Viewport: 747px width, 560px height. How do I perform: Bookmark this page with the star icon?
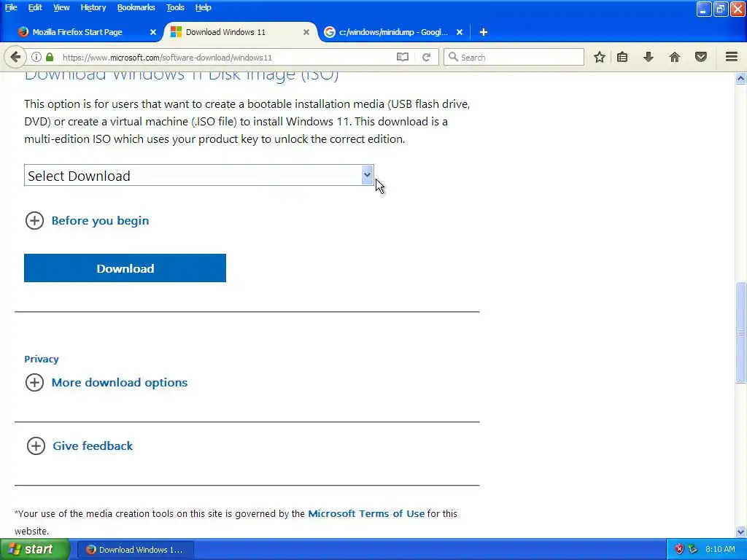(600, 57)
